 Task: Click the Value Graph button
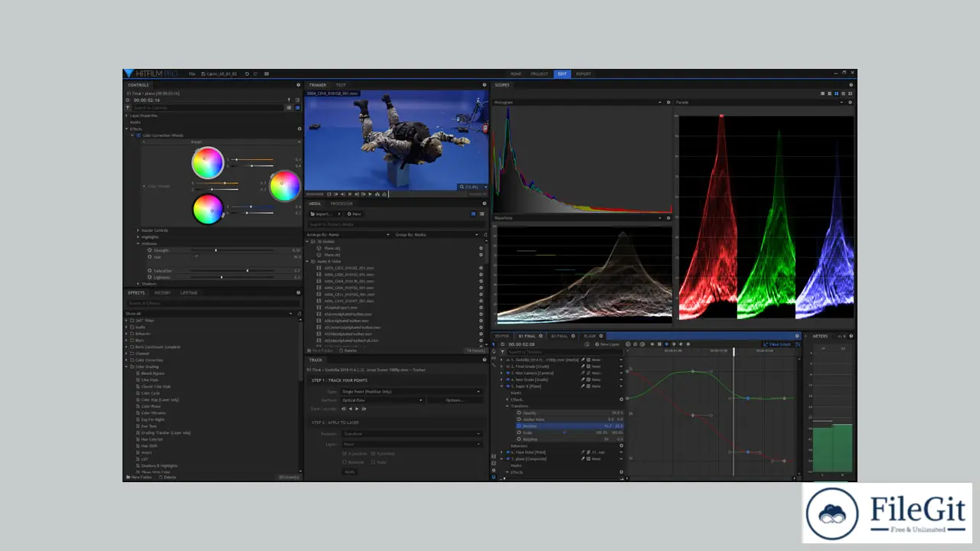(777, 344)
